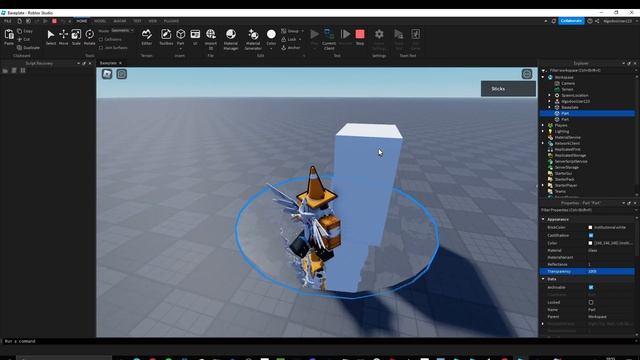The image size is (640, 360).
Task: Toggle the Archivable checkbox
Action: pyautogui.click(x=591, y=287)
